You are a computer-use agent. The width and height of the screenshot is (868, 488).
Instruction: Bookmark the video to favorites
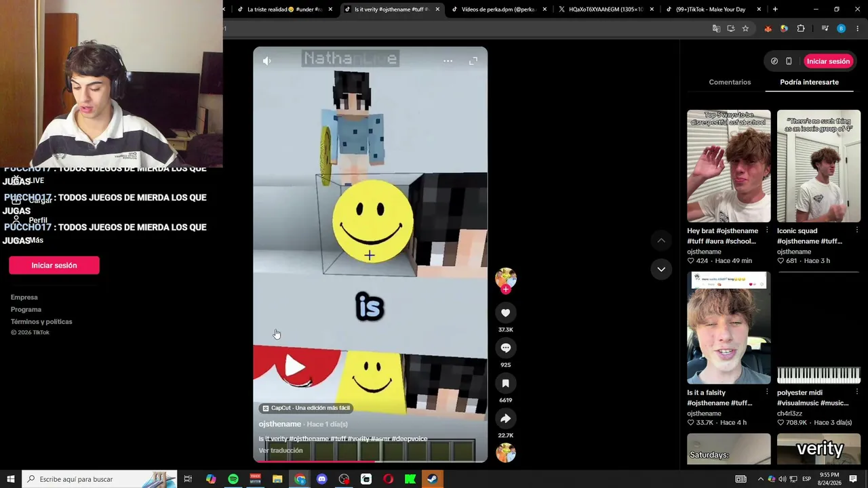(x=505, y=383)
